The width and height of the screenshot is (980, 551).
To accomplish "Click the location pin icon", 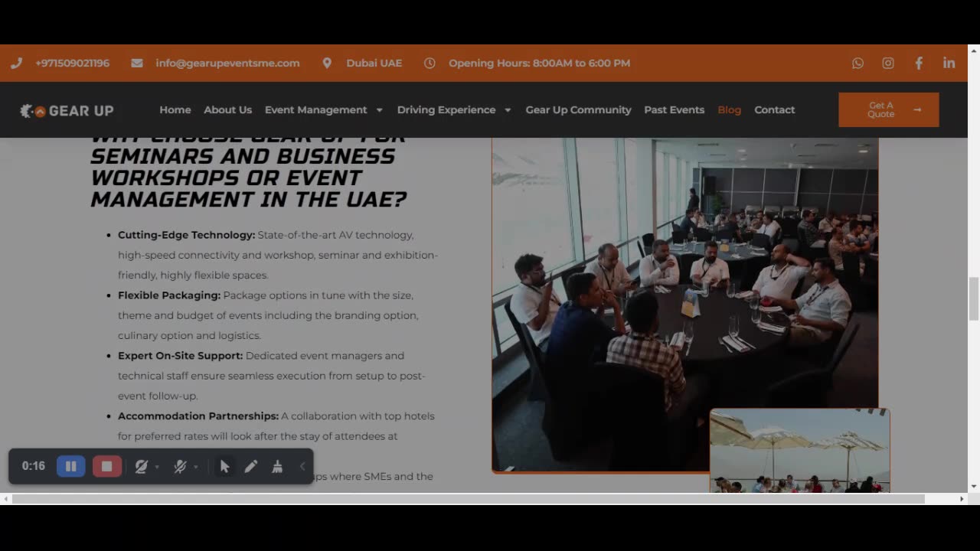I will pos(327,64).
